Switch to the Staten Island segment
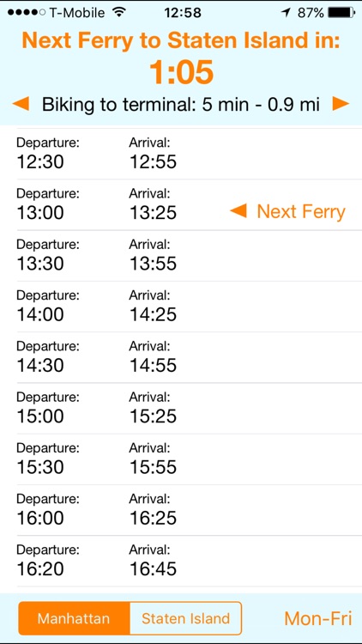 185,618
